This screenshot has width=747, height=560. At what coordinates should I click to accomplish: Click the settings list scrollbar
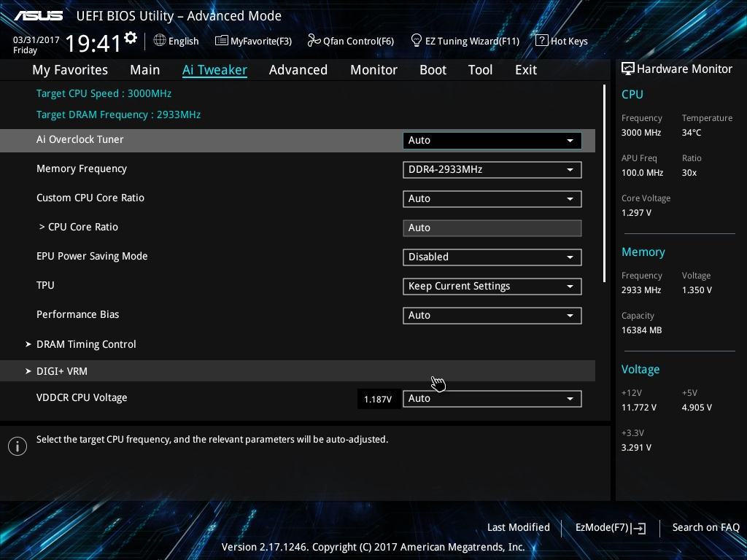click(x=604, y=183)
